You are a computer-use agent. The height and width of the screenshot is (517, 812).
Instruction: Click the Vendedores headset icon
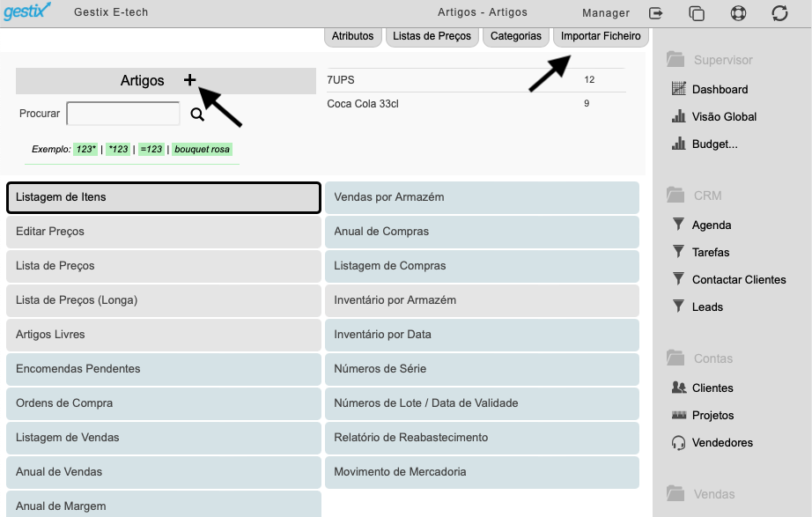[x=678, y=442]
